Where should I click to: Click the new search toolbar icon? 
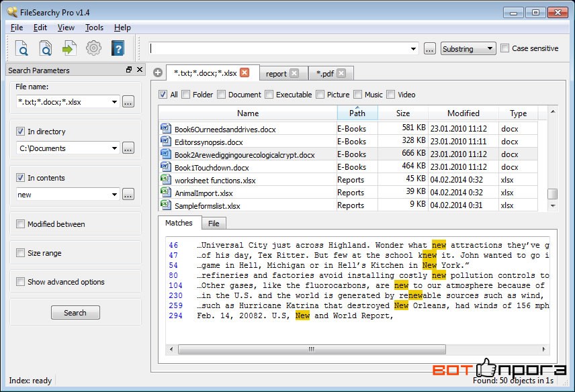[21, 48]
